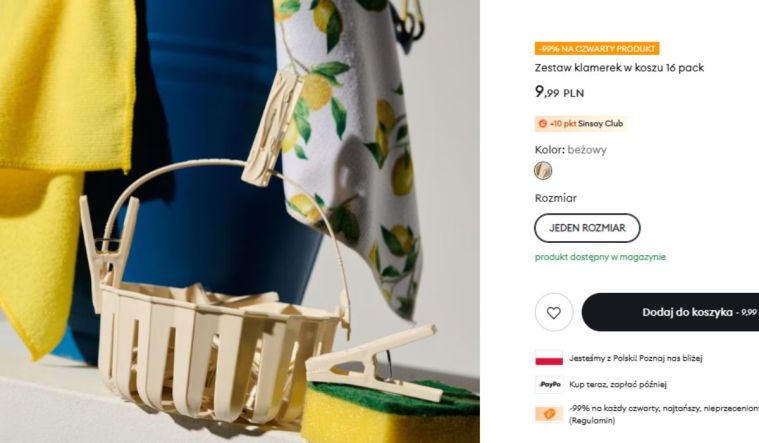The image size is (759, 443).
Task: Click the produkt dostępny w magazynie text
Action: [600, 257]
